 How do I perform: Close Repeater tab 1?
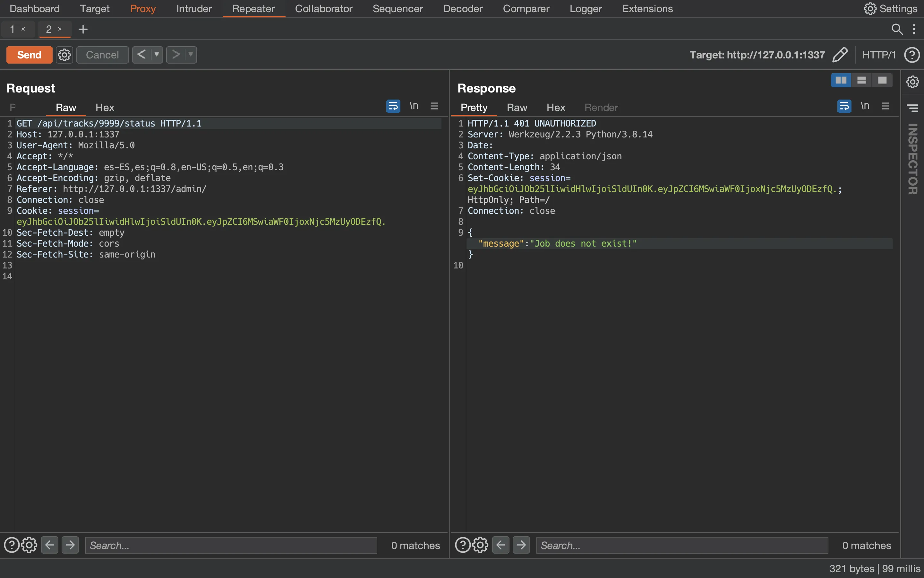[23, 29]
